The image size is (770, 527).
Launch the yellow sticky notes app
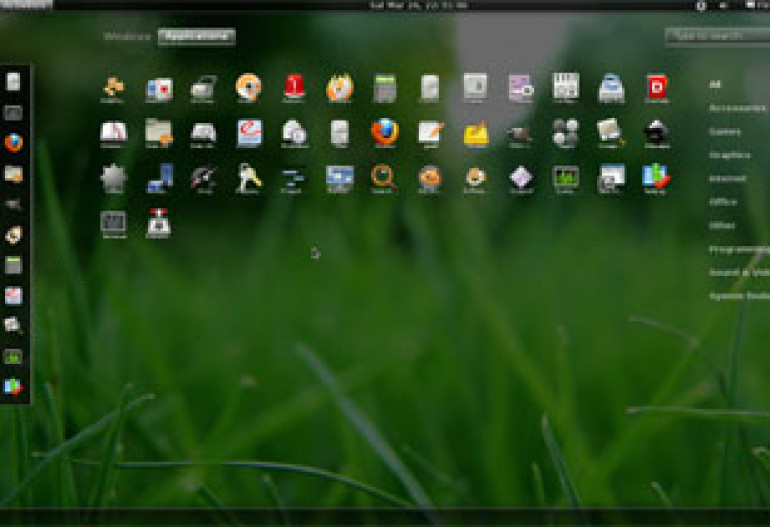pyautogui.click(x=476, y=134)
